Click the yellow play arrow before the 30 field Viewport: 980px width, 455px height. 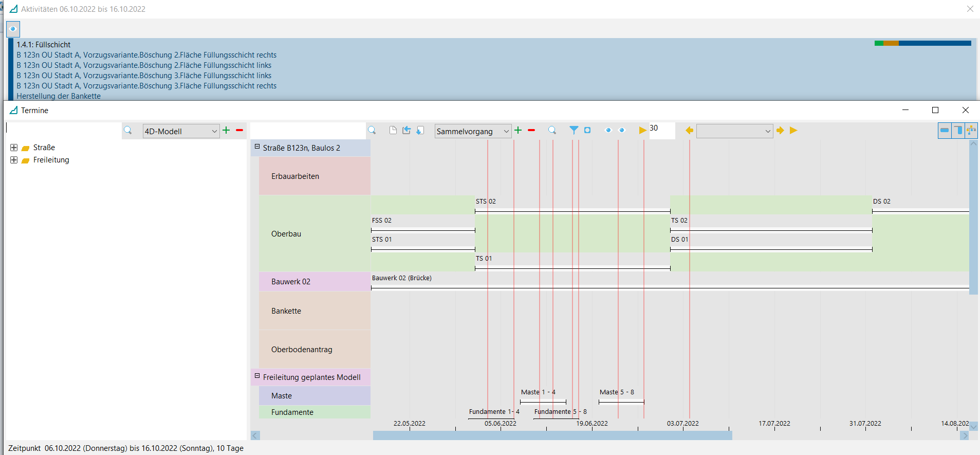(x=642, y=131)
